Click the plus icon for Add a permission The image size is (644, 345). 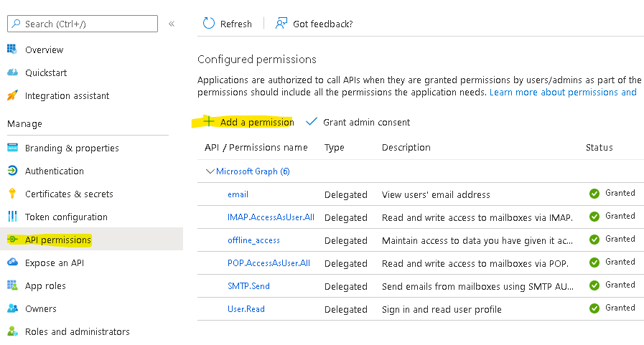pyautogui.click(x=209, y=121)
